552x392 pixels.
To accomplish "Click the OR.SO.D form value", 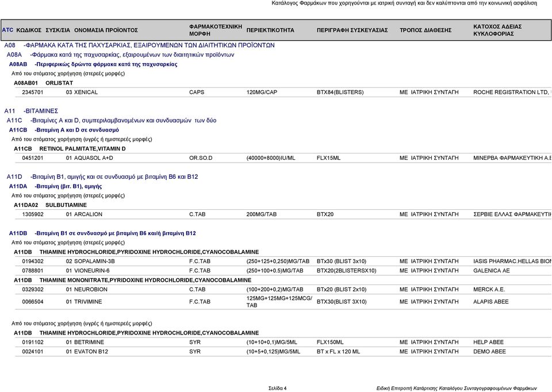I will point(201,158).
